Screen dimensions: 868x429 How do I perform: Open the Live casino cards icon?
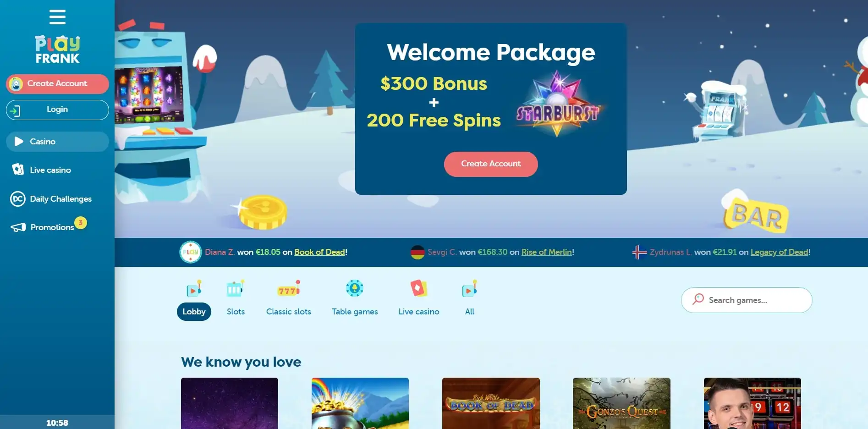[x=418, y=288]
